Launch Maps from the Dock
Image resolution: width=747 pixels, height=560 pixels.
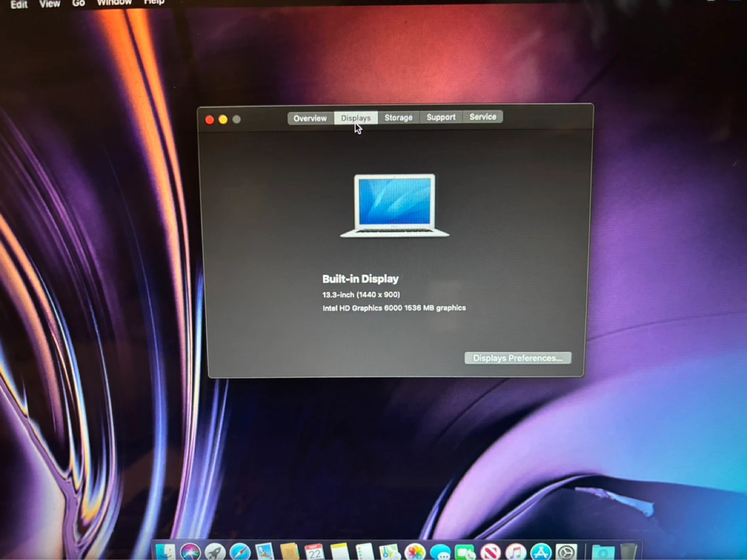390,552
